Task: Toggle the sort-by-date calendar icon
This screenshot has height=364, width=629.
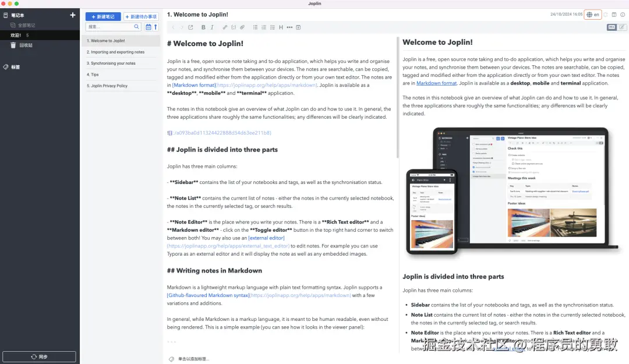Action: point(149,27)
